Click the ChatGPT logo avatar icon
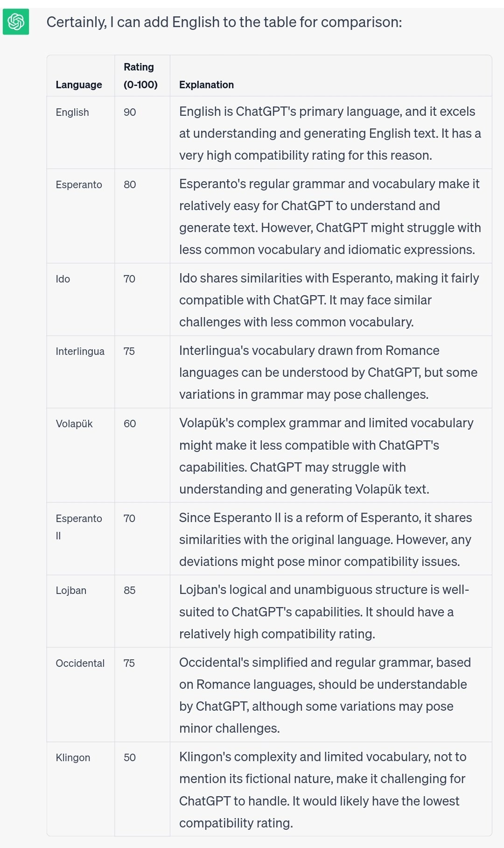This screenshot has width=504, height=848. (x=16, y=21)
